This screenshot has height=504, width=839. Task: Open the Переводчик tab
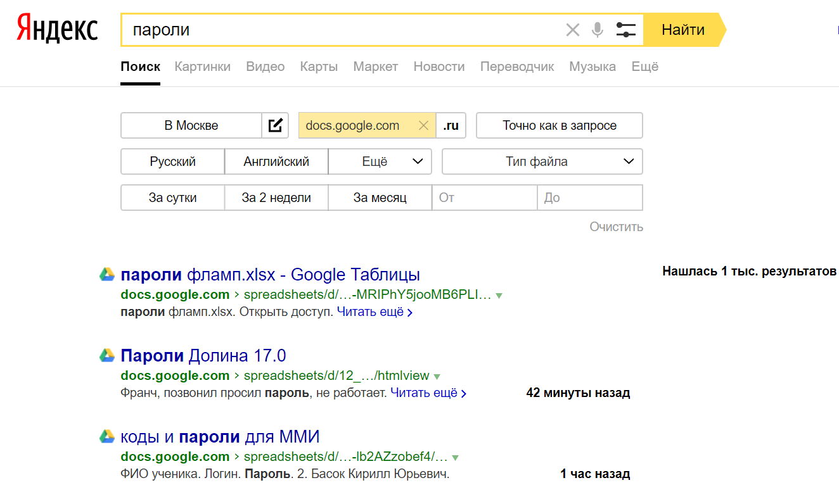[517, 66]
